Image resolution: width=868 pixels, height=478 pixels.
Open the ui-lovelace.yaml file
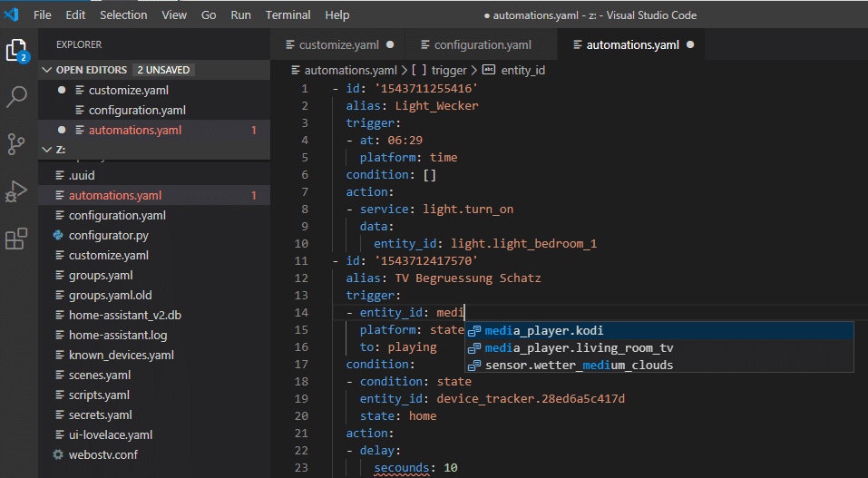tap(154, 434)
